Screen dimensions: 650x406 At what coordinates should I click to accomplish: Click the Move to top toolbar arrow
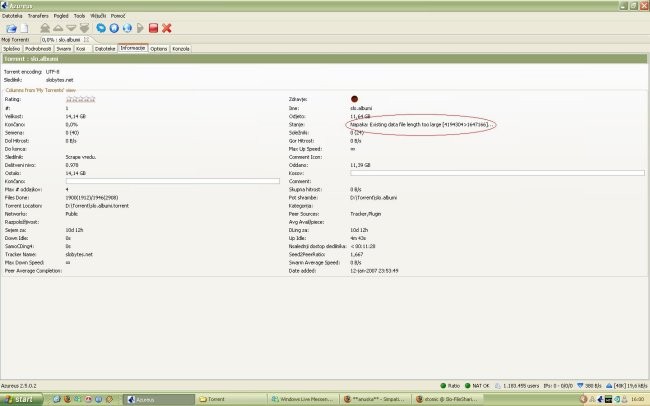click(x=45, y=28)
